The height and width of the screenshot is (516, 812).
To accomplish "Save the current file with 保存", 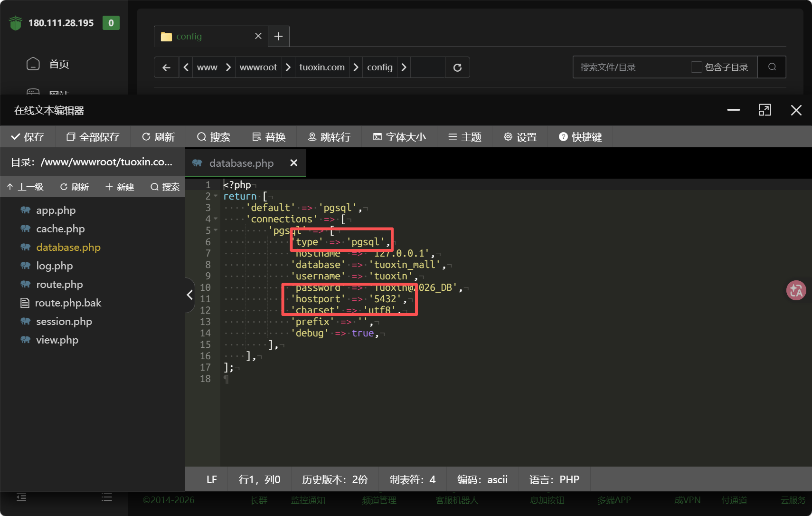I will (x=28, y=137).
